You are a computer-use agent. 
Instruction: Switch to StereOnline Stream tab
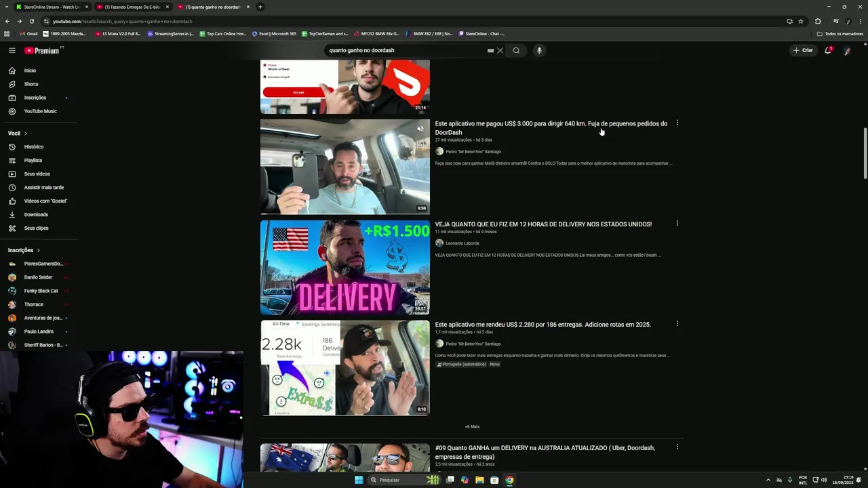[51, 7]
